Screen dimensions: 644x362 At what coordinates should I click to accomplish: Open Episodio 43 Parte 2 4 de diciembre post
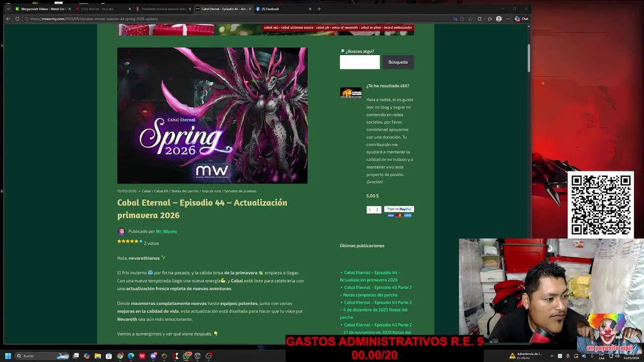(376, 310)
